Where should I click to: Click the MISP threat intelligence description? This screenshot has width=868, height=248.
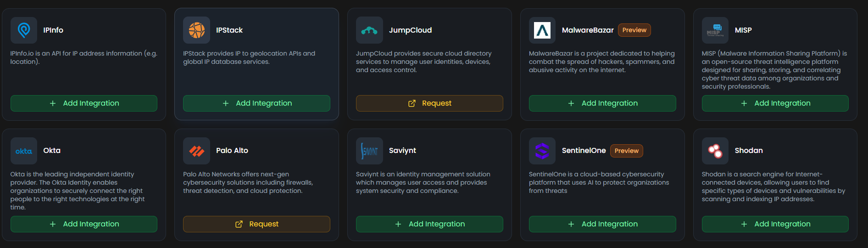(x=774, y=70)
